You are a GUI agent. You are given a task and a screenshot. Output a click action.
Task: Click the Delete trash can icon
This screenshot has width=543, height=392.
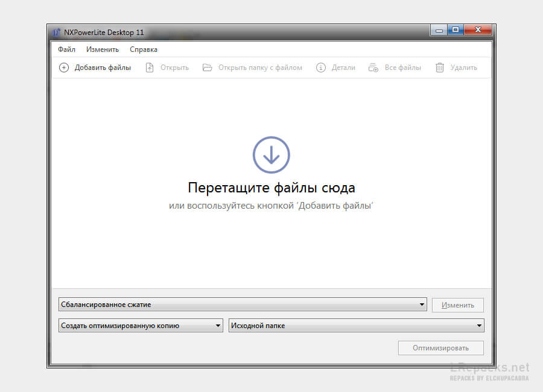point(440,68)
